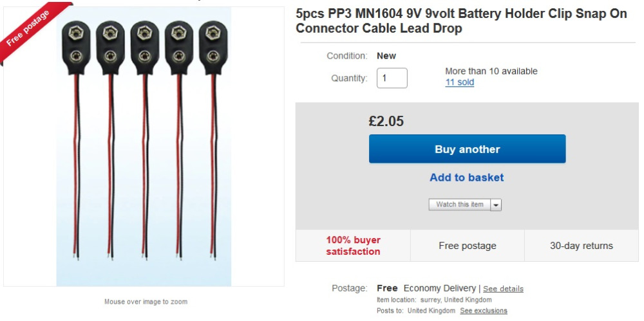644x321 pixels.
Task: Click the Add to basket link
Action: pos(467,178)
